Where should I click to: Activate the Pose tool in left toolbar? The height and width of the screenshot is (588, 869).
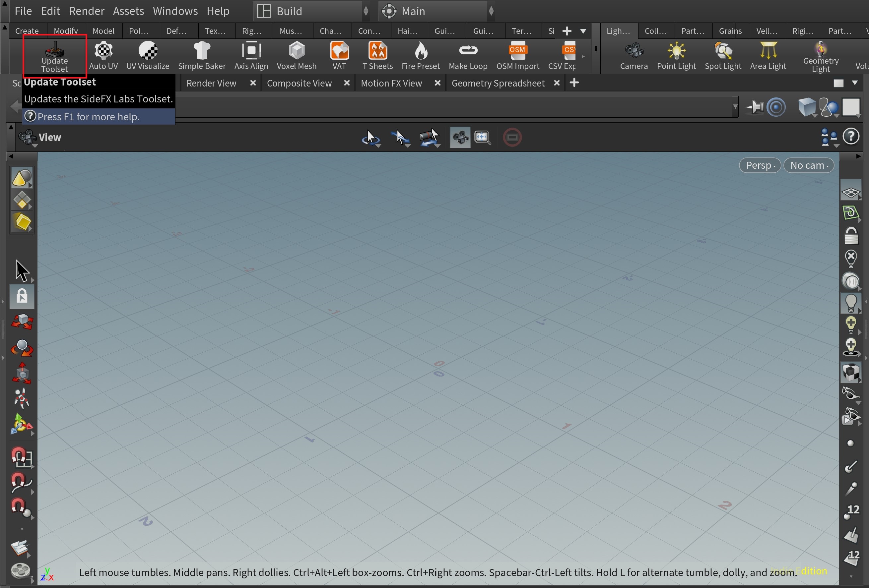[22, 398]
